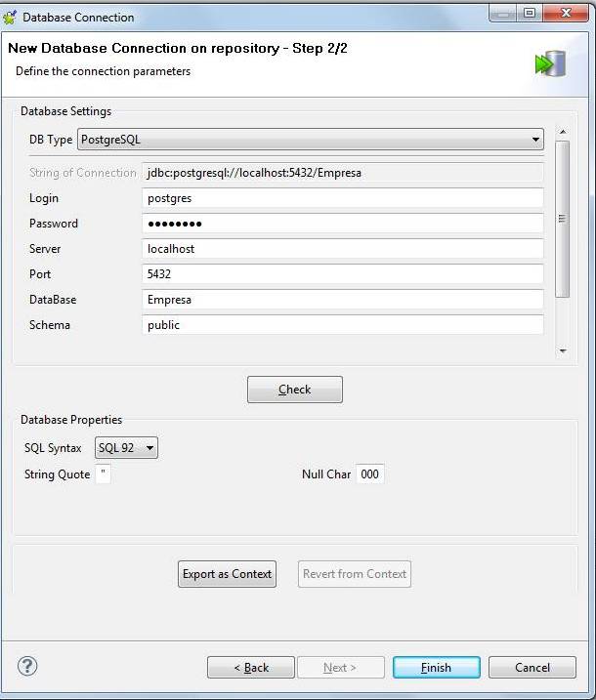This screenshot has width=596, height=700.
Task: Click the database connection wizard icon
Action: click(549, 64)
